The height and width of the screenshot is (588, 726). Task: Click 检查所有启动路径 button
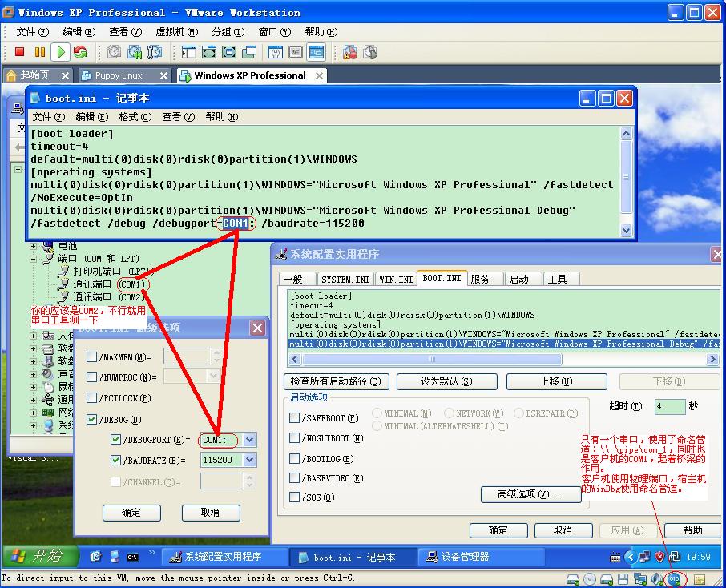point(336,381)
